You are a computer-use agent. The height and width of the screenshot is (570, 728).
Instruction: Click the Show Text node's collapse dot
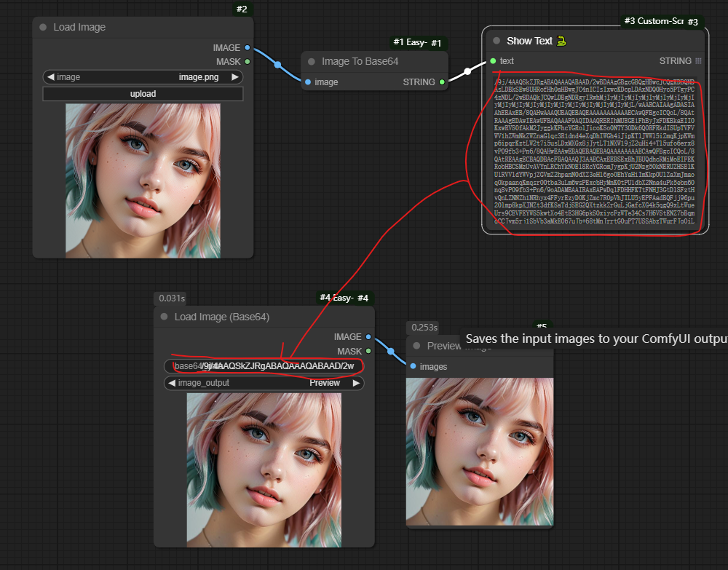(x=496, y=41)
